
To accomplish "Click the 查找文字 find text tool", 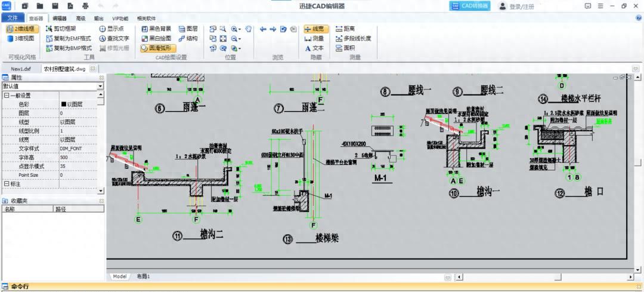I will point(114,38).
